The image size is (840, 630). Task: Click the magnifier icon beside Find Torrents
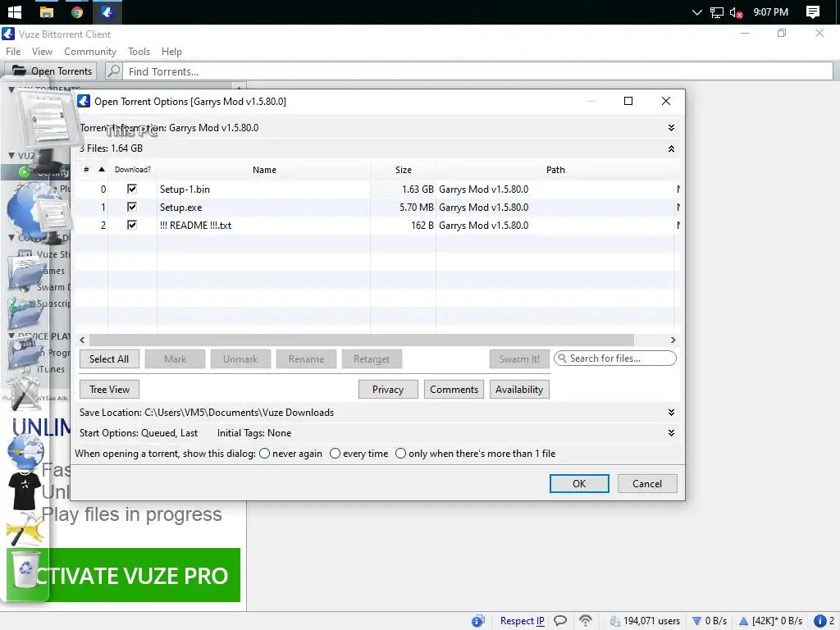tap(113, 71)
